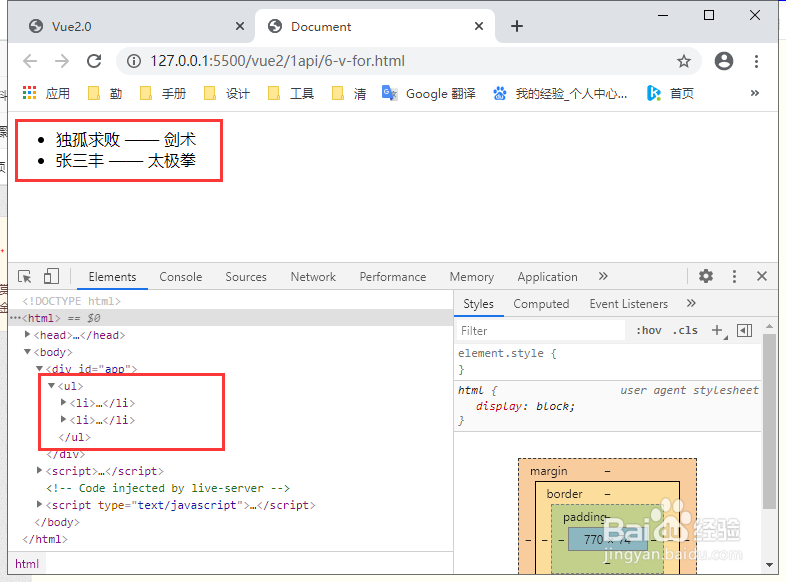Image resolution: width=786 pixels, height=582 pixels.
Task: Expand the script type="text/javascript" node
Action: coord(40,504)
